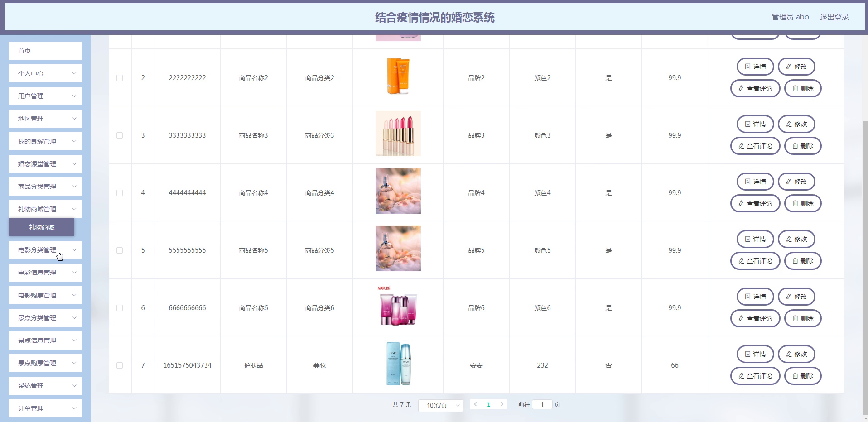Go to 首页 in sidebar
Image resolution: width=868 pixels, height=422 pixels.
45,51
